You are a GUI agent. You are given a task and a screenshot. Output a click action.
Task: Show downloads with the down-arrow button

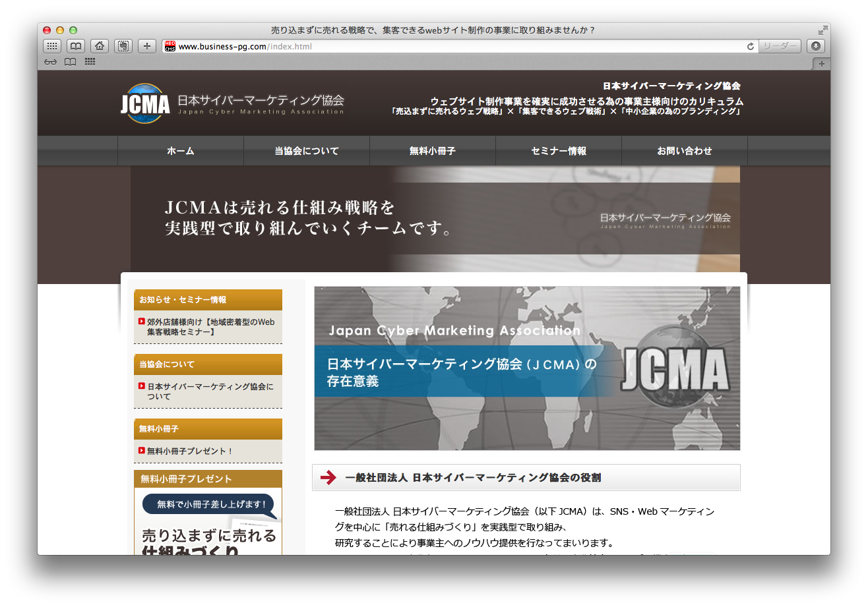(816, 46)
